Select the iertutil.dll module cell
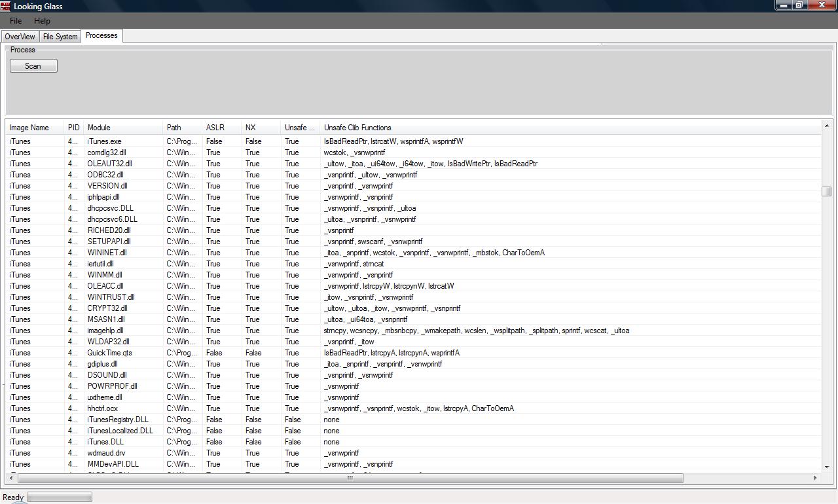The width and height of the screenshot is (838, 504). coord(123,264)
